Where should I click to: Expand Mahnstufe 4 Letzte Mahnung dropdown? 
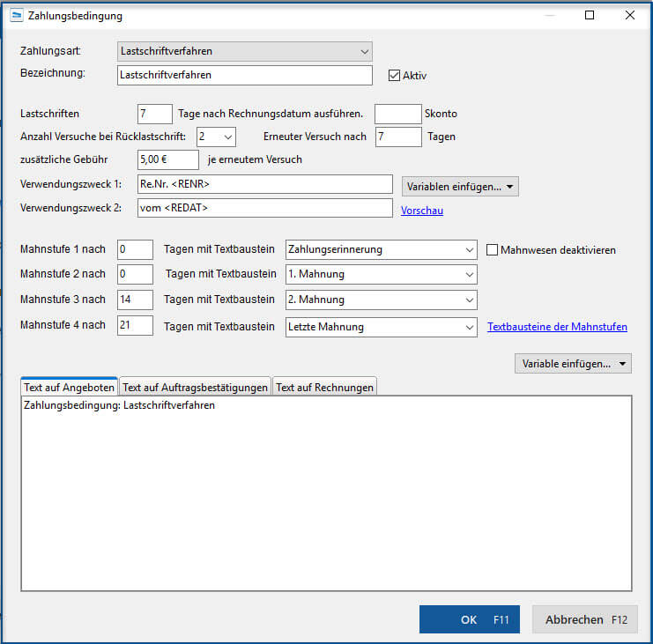tap(382, 327)
